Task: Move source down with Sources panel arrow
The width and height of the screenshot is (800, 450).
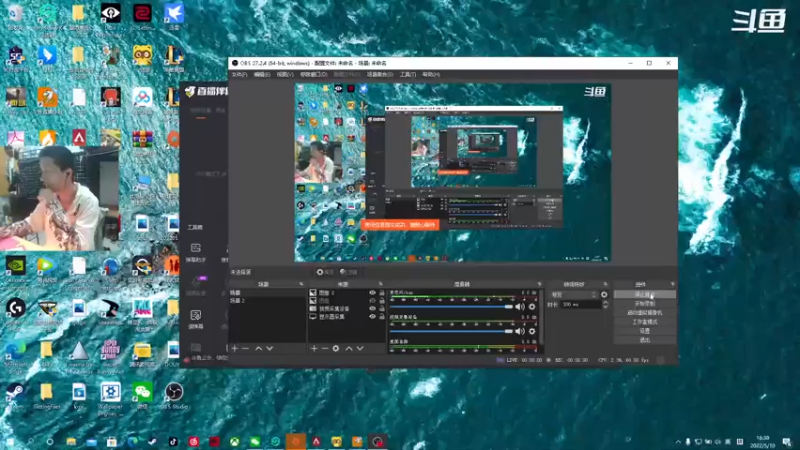Action: [360, 348]
